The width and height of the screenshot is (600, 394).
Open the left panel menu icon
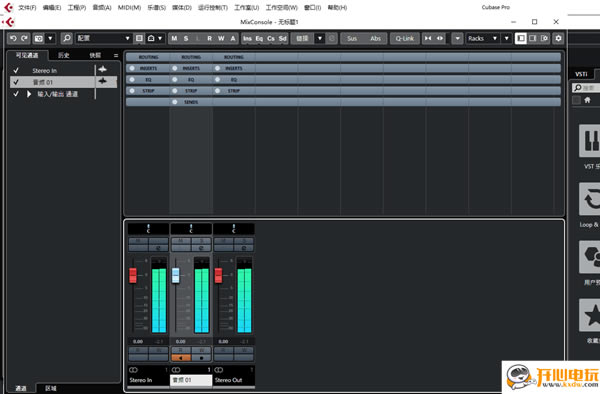116,55
